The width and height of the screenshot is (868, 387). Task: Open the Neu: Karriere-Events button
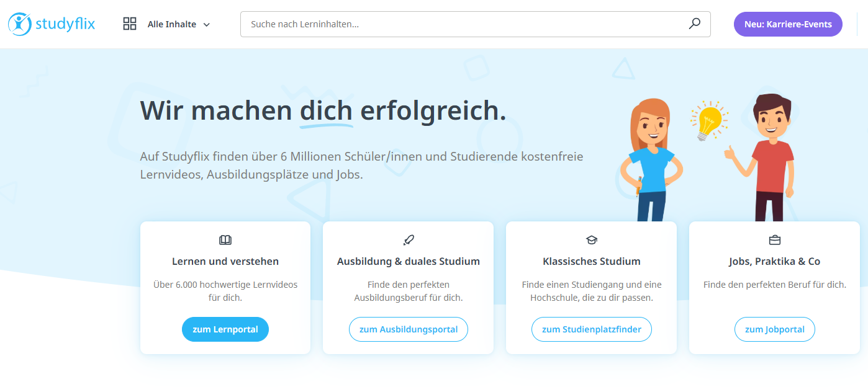point(787,24)
